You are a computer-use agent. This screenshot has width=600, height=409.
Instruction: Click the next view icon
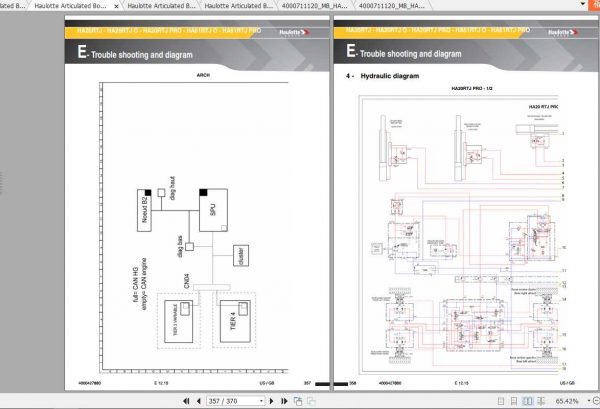[x=311, y=401]
